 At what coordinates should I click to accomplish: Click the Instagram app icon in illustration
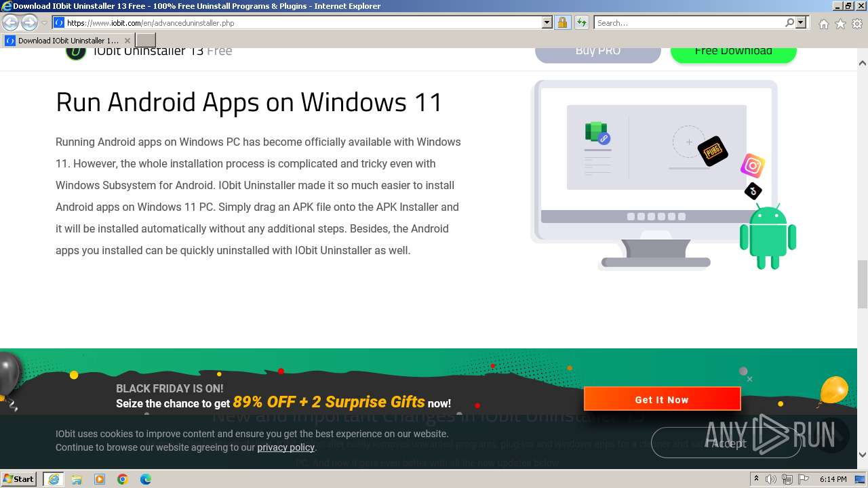click(x=752, y=165)
